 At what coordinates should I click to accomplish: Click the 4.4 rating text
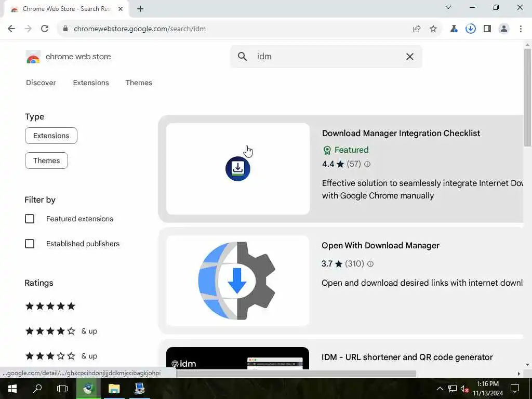pos(328,164)
